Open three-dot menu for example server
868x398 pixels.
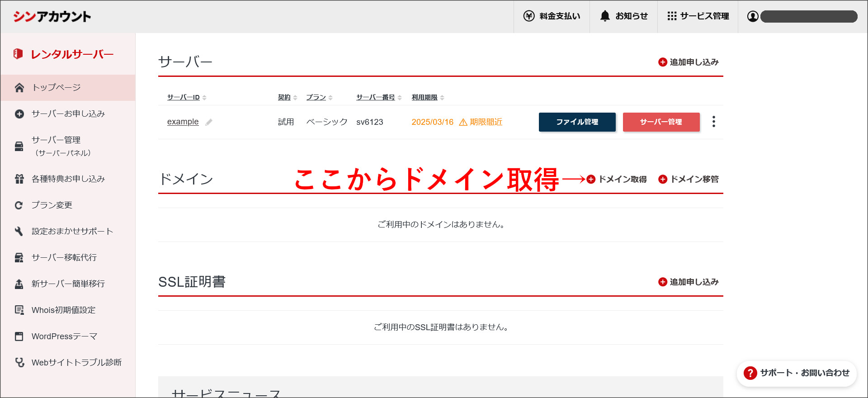pyautogui.click(x=713, y=122)
